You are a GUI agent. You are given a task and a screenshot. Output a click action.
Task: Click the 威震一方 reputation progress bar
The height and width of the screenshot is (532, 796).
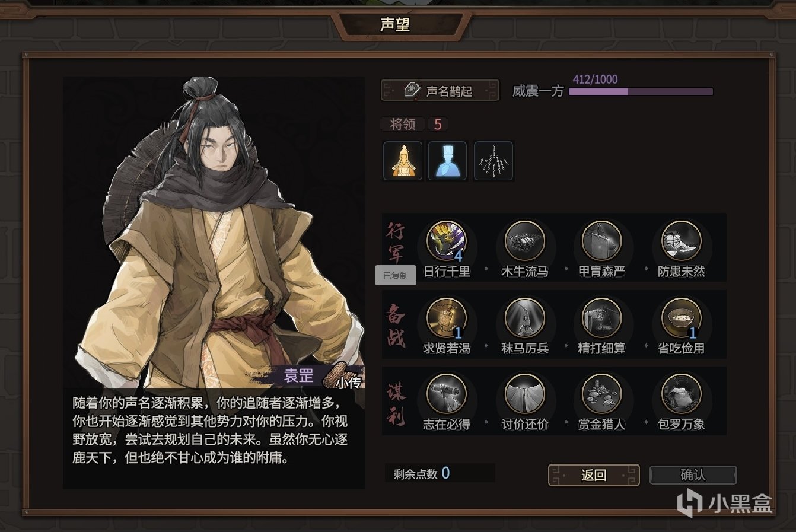tap(641, 92)
